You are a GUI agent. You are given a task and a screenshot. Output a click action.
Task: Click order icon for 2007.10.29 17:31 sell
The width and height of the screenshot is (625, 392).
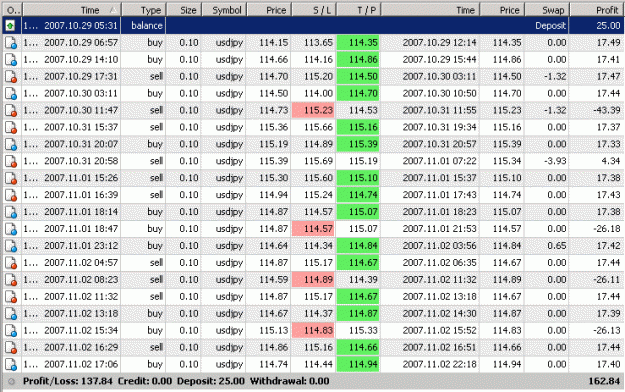point(11,77)
